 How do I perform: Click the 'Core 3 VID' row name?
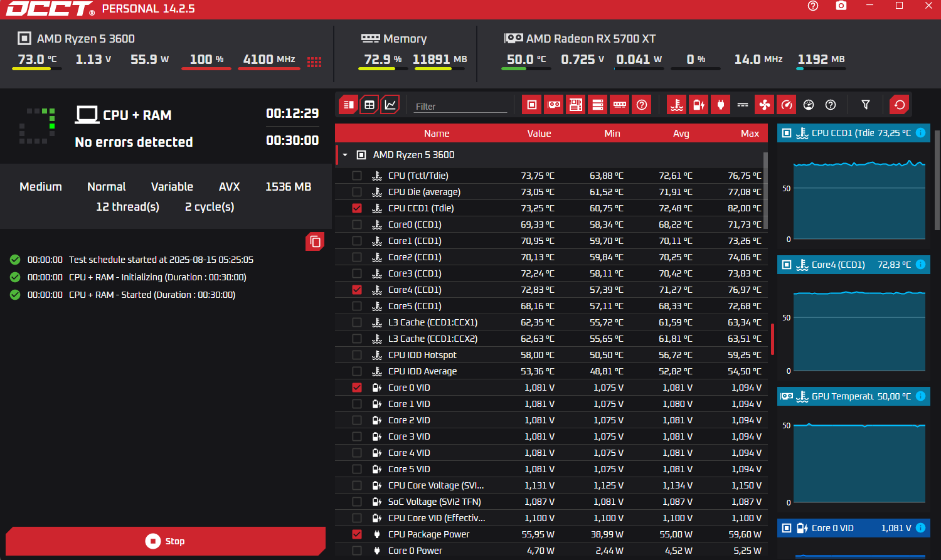(x=409, y=436)
